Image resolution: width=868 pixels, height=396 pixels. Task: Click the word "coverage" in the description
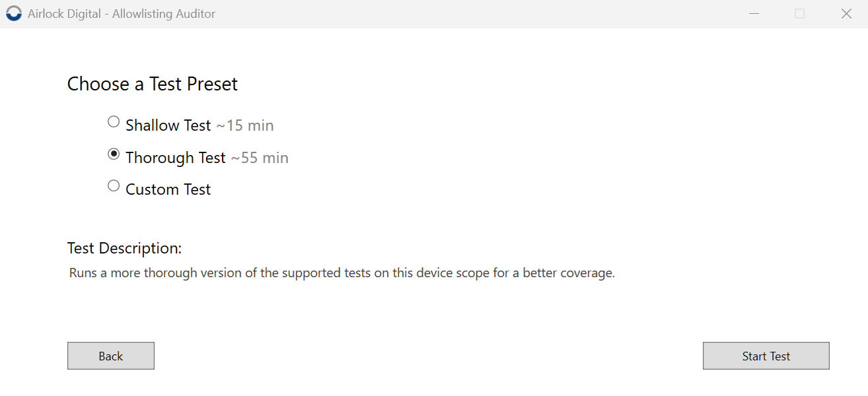(x=587, y=273)
